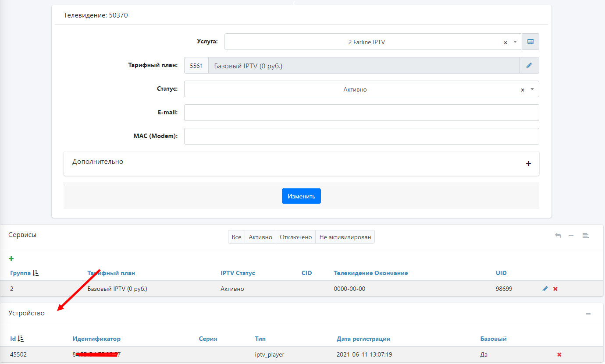Filter services by Активно
The image size is (605, 364).
click(260, 237)
